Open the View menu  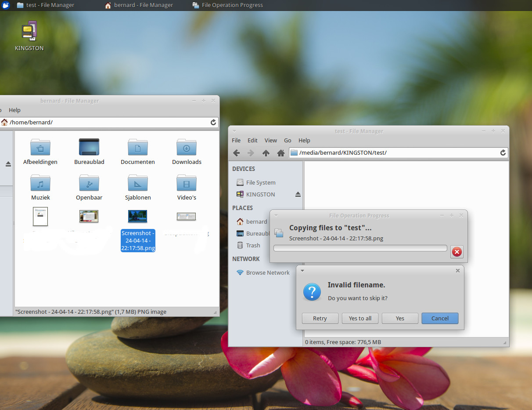(x=270, y=140)
